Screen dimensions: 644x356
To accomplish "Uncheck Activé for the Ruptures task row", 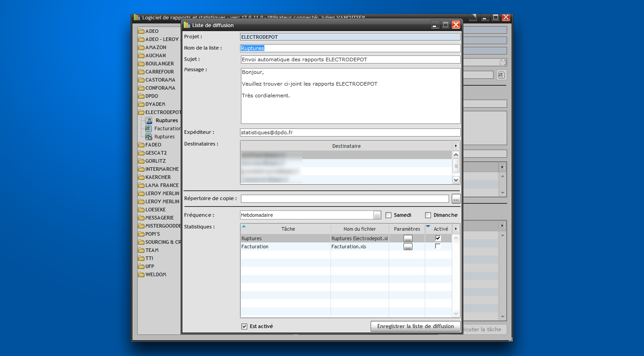I will tap(438, 238).
